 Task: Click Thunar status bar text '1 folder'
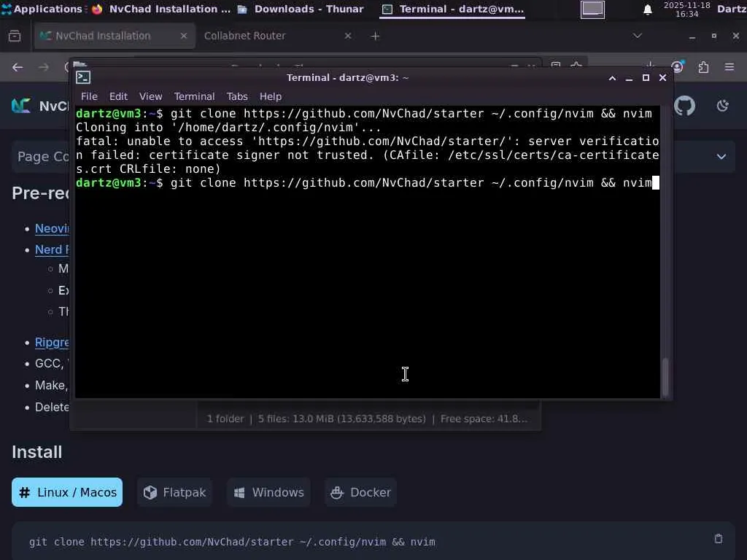pos(225,419)
